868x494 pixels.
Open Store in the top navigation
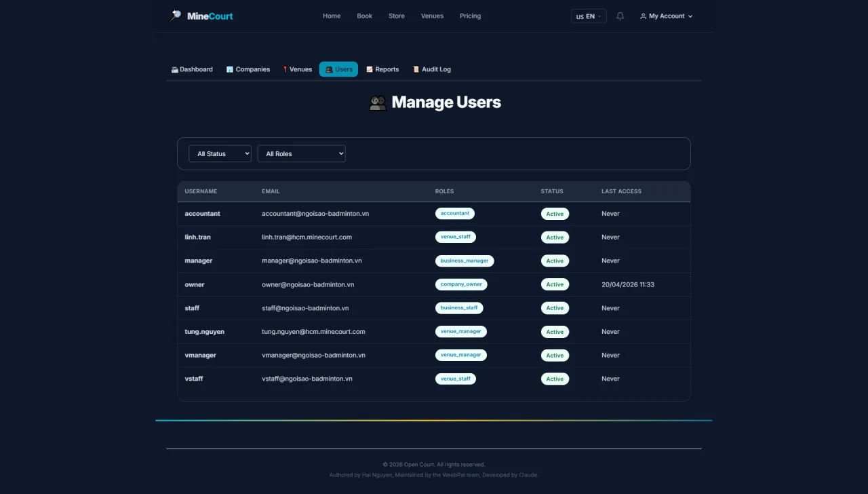pyautogui.click(x=397, y=16)
